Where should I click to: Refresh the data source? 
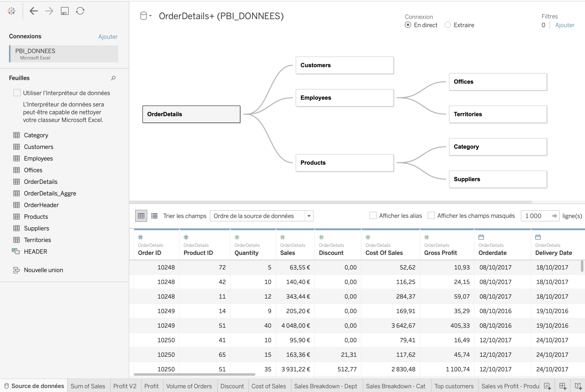(80, 11)
